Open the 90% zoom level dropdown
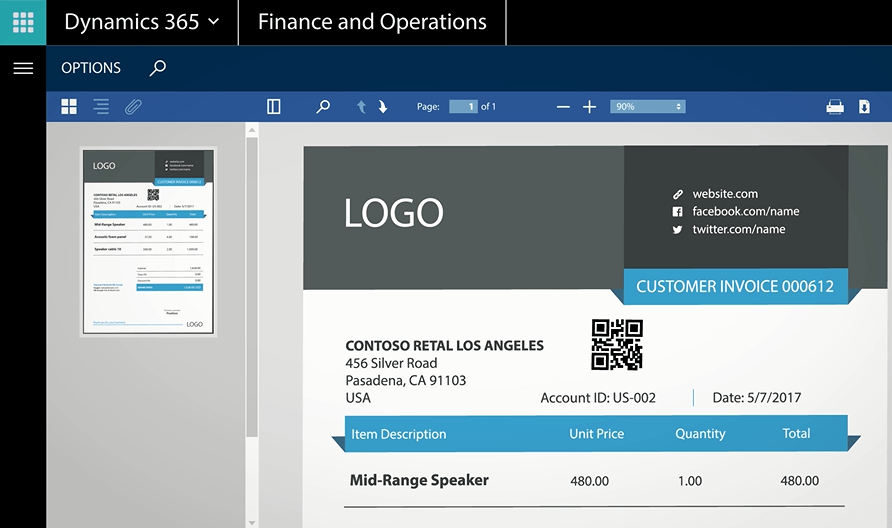This screenshot has height=528, width=892. (x=647, y=107)
